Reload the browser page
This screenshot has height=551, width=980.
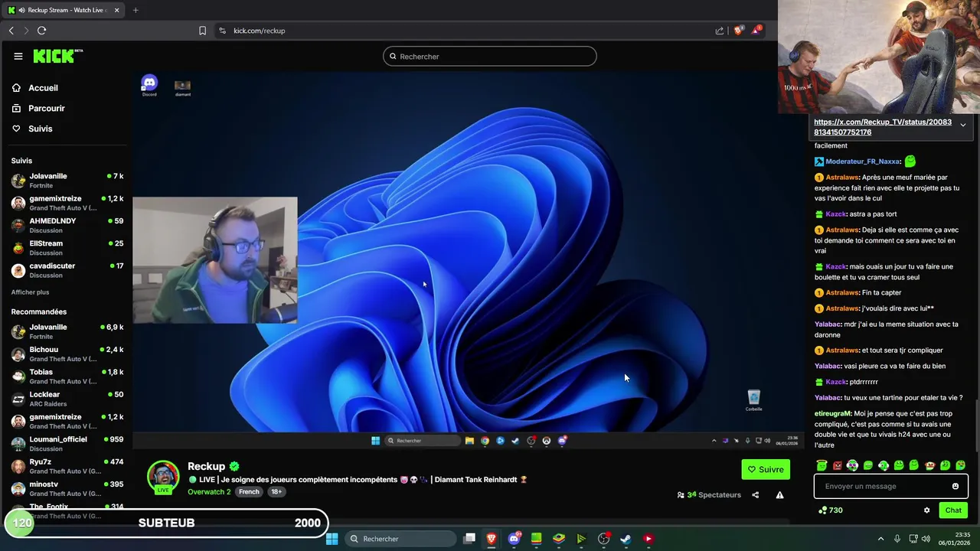point(41,31)
